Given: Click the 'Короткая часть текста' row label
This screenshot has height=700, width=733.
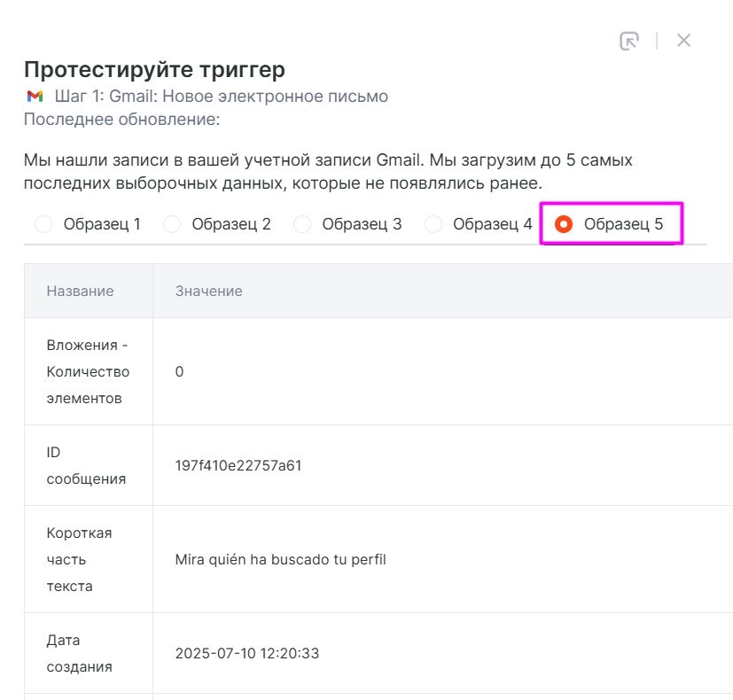Looking at the screenshot, I should [x=79, y=559].
